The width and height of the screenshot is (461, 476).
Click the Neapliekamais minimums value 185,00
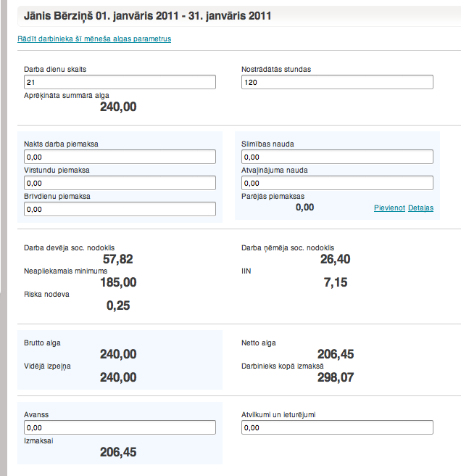click(117, 282)
